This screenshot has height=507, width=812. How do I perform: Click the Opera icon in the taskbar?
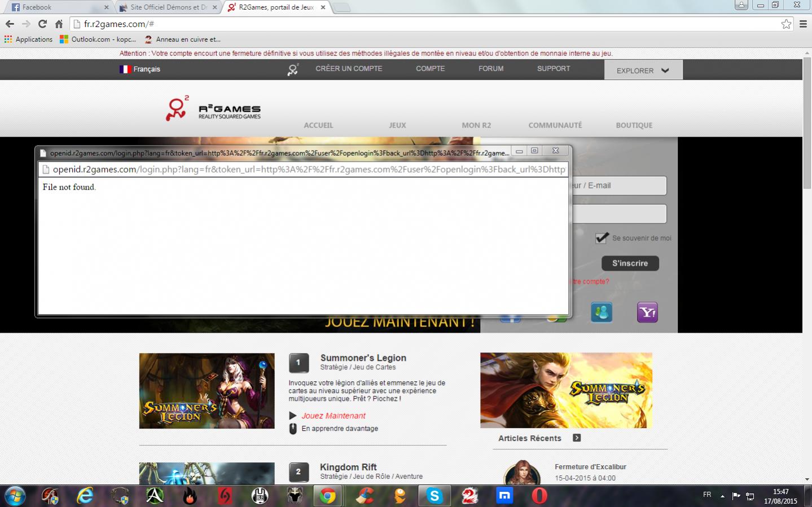point(539,496)
